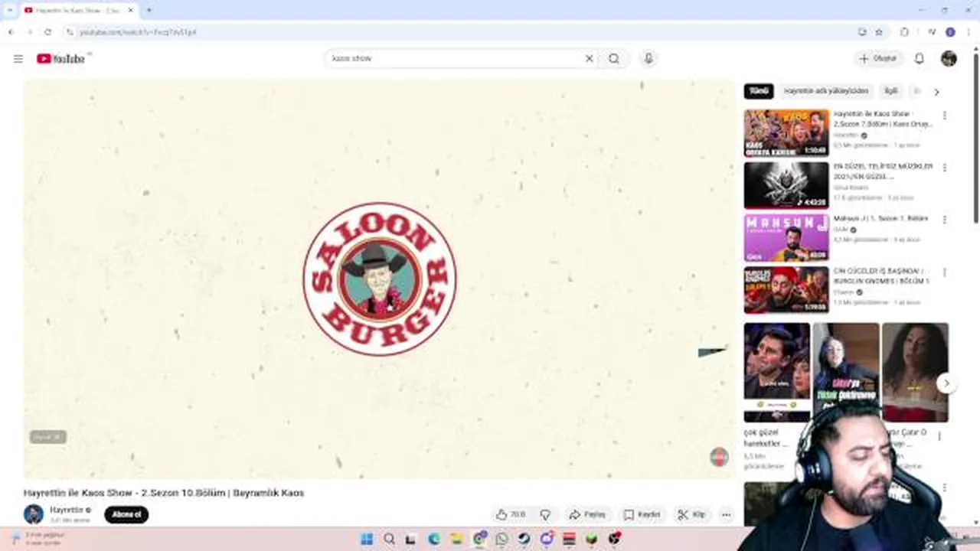The image size is (980, 551).
Task: Open the account avatar menu
Action: 949,59
